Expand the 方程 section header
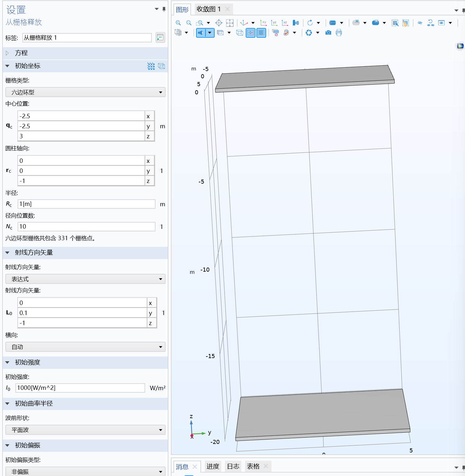 pos(7,53)
